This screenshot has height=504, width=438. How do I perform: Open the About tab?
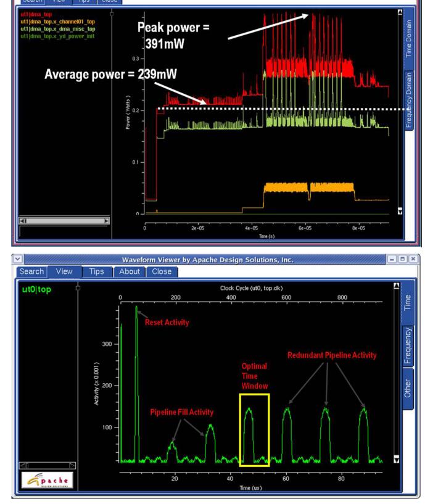[x=129, y=271]
